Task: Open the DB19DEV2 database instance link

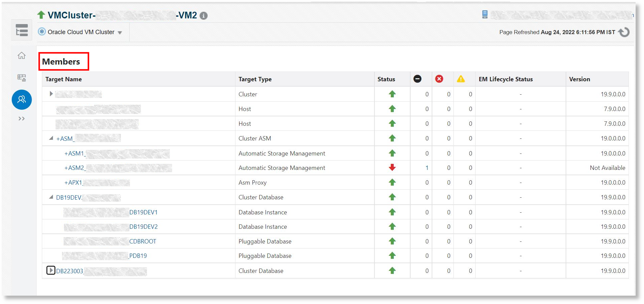Action: point(143,227)
